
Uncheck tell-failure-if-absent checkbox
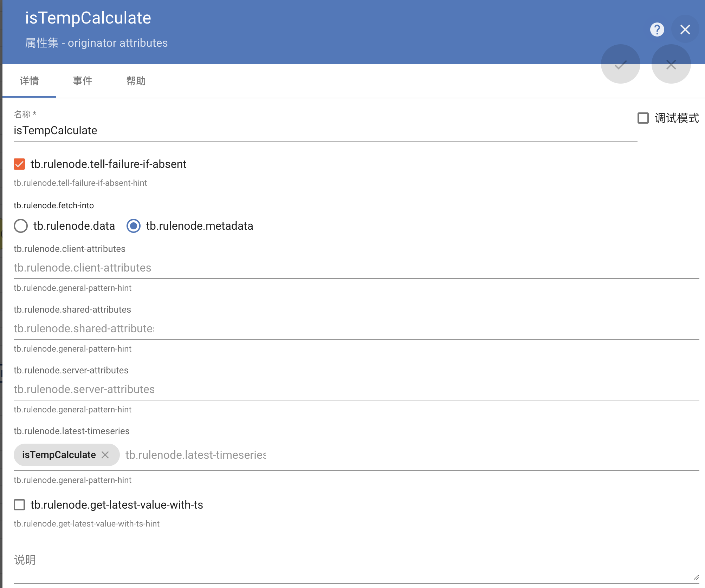click(x=19, y=164)
